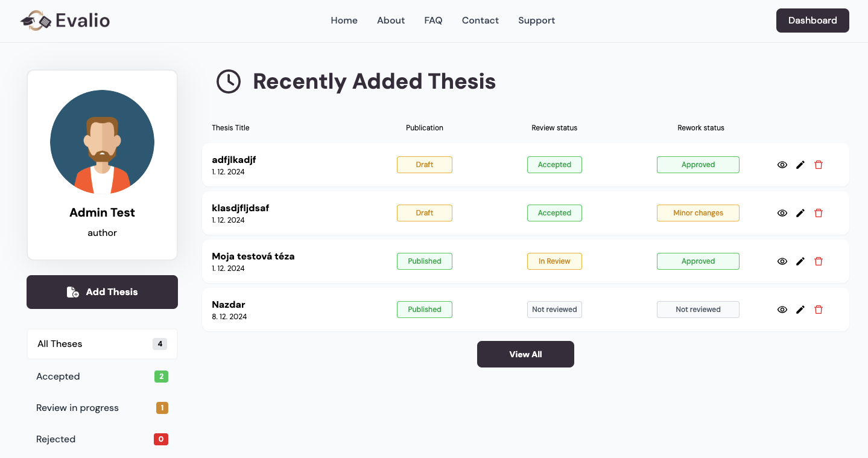Open the Support page link
Screen dimensions: 868x458
(x=536, y=21)
